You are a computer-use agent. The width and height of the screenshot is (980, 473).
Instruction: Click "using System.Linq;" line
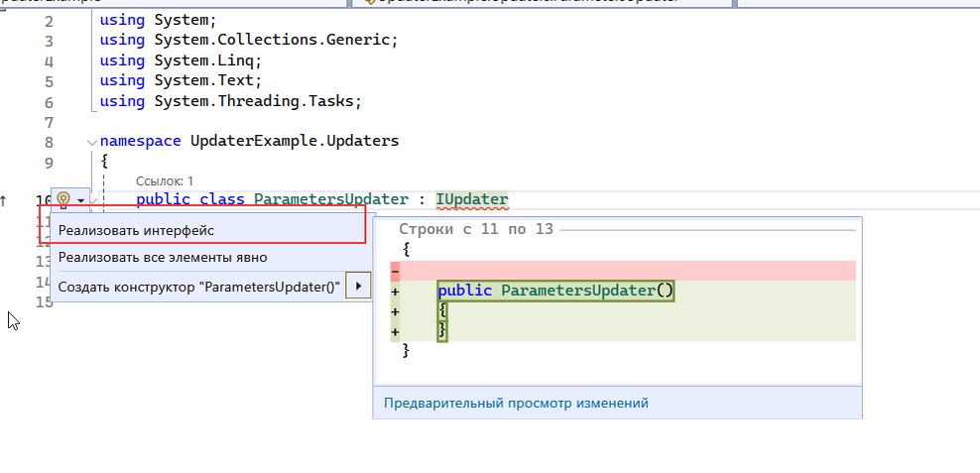tap(181, 61)
